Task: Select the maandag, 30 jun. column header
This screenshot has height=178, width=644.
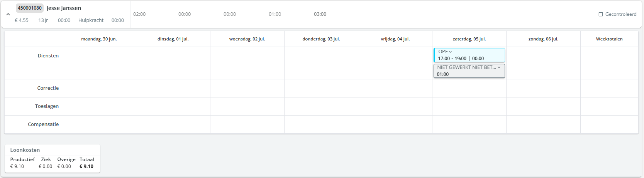Action: [99, 39]
